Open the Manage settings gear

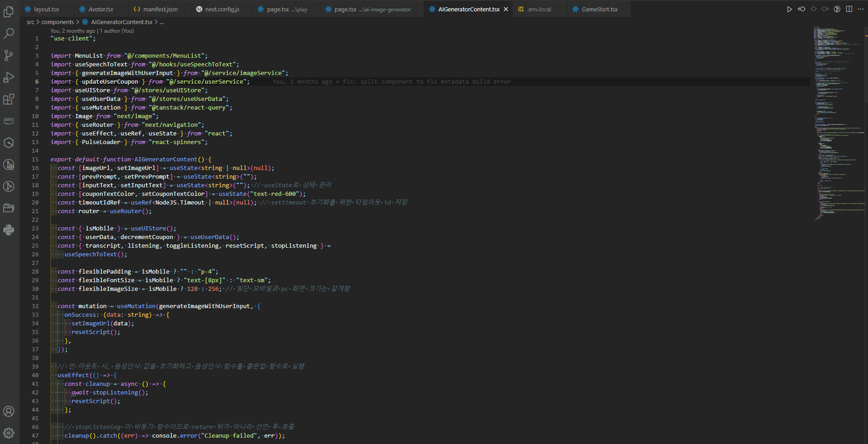click(x=9, y=433)
